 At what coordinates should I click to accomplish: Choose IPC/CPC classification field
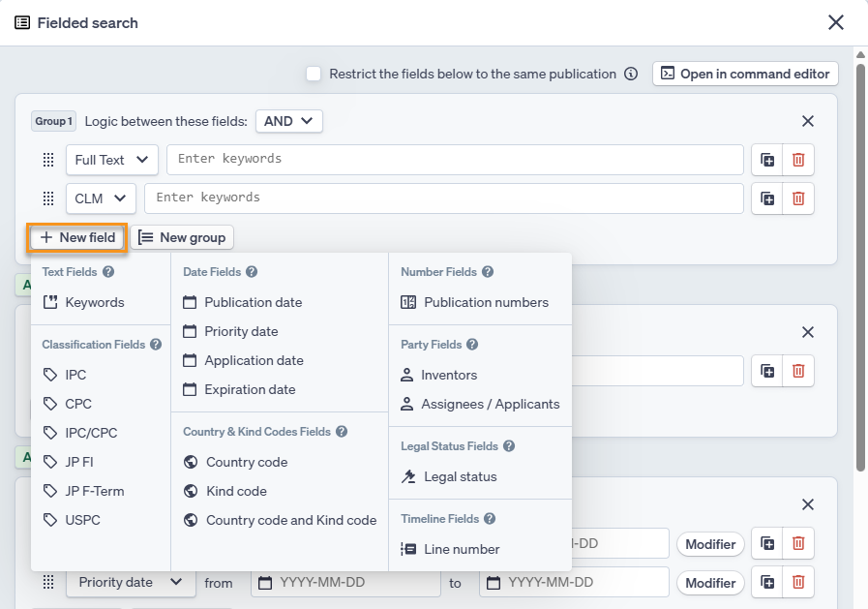pyautogui.click(x=80, y=433)
